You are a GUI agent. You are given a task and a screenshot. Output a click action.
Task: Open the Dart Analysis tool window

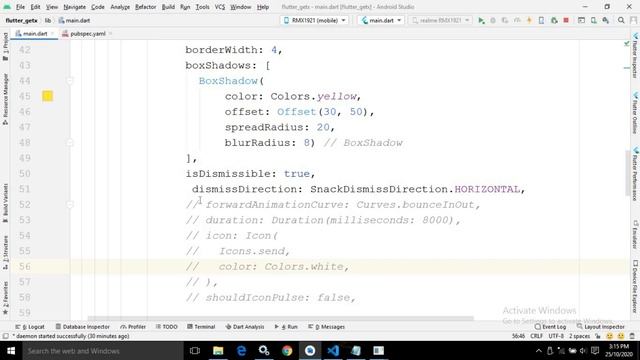[245, 327]
